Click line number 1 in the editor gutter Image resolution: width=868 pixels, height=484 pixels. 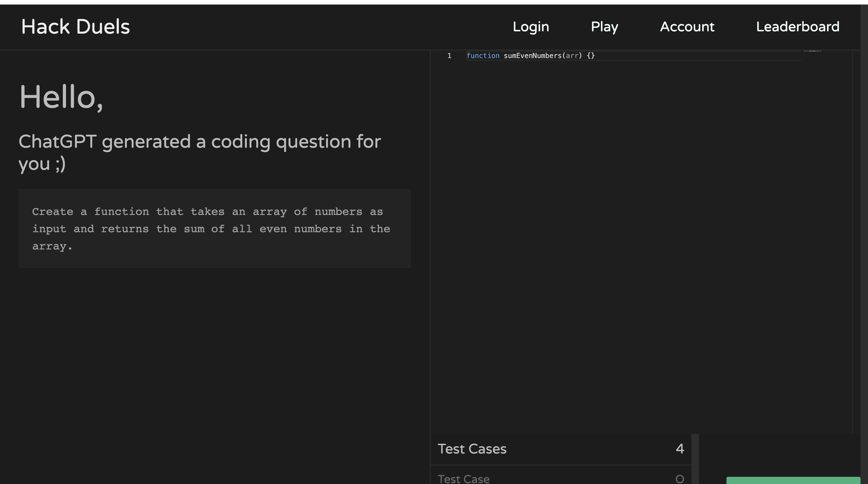(x=449, y=56)
